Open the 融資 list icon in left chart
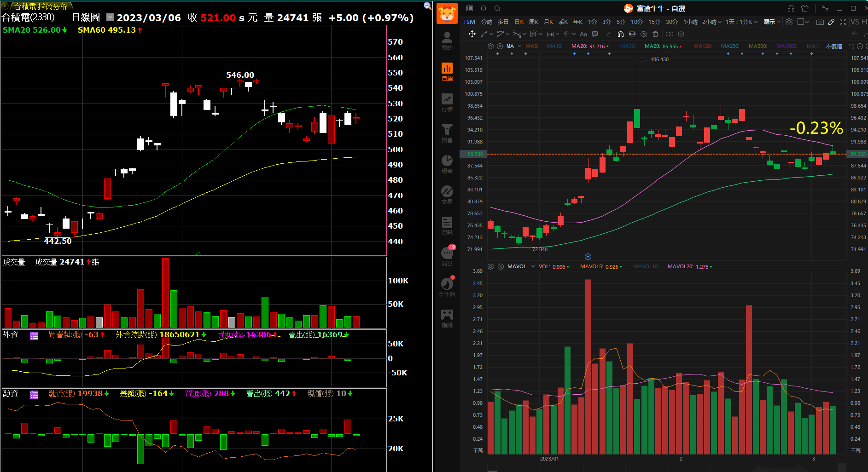The height and width of the screenshot is (472, 868). tap(34, 394)
